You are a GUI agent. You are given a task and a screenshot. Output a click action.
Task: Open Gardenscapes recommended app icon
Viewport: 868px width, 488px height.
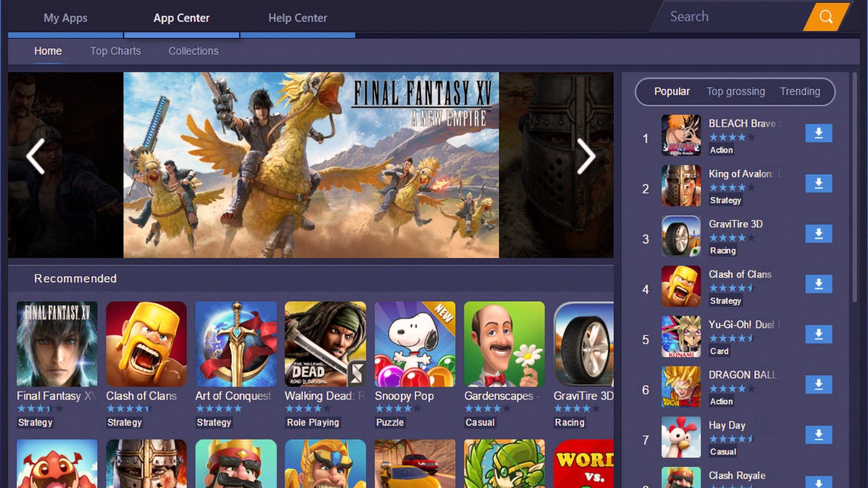coord(505,344)
